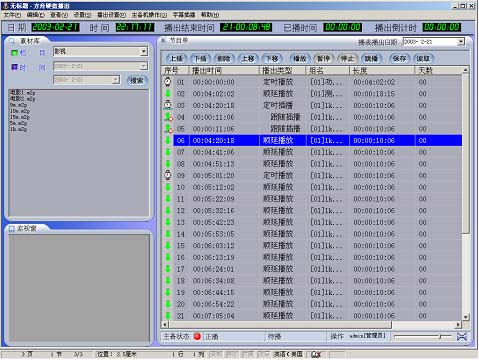Click the magnifier icon on the 素材库 tab
Image resolution: width=479 pixels, height=360 pixels.
12,41
